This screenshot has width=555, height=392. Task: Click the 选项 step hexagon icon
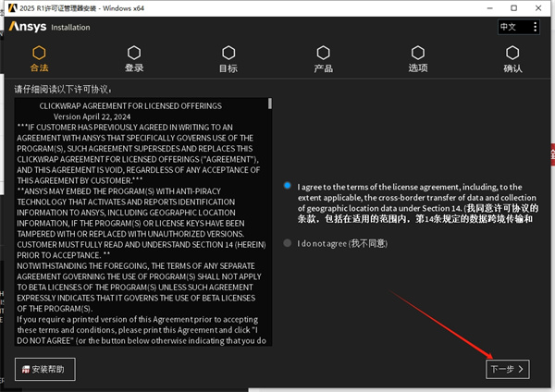point(418,53)
